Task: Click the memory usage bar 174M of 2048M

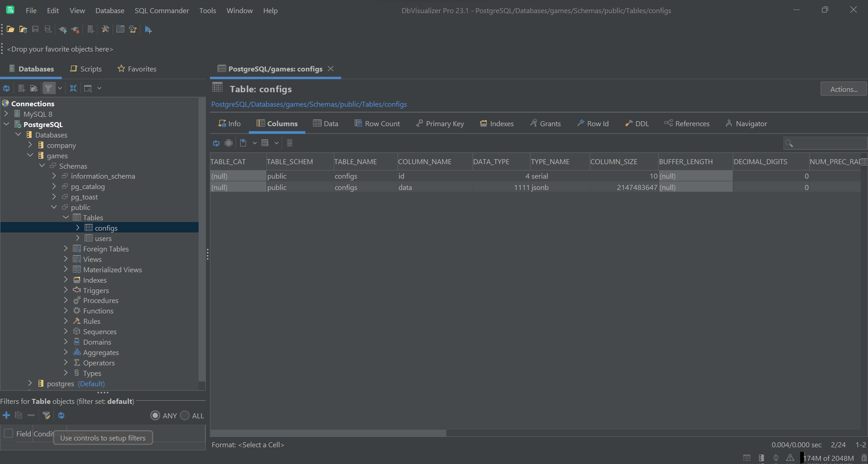Action: [x=828, y=458]
